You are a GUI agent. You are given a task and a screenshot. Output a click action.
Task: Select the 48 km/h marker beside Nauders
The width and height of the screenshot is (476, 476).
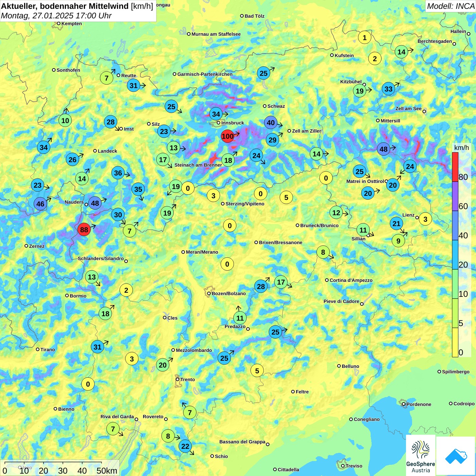click(95, 203)
